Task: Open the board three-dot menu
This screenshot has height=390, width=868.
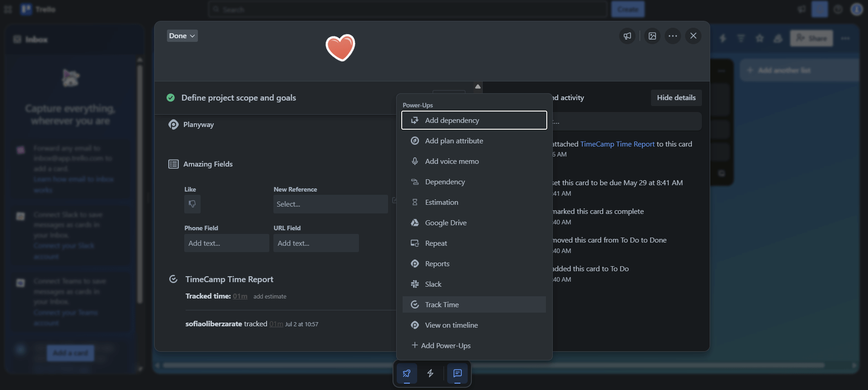Action: tap(845, 38)
